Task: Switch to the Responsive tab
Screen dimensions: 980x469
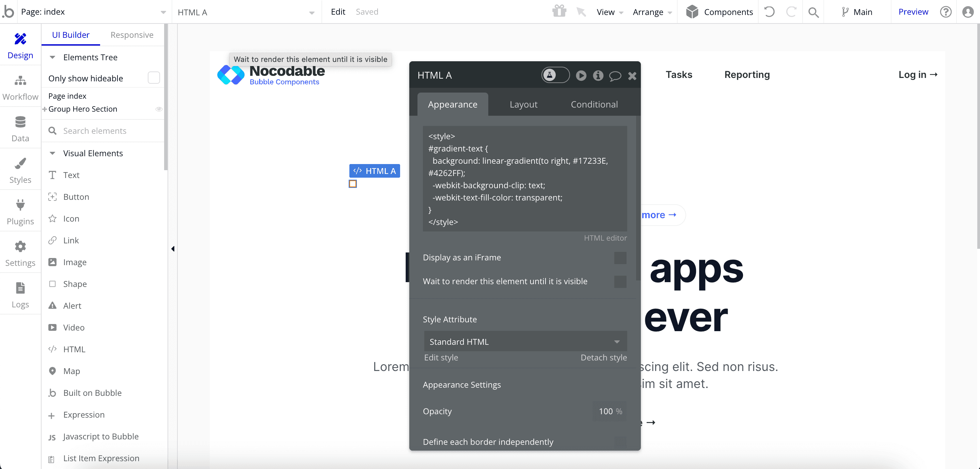Action: [x=132, y=35]
